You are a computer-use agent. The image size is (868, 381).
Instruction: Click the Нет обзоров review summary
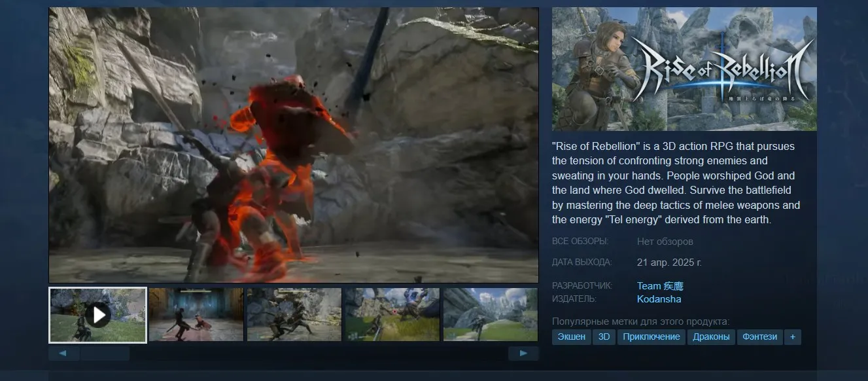665,242
